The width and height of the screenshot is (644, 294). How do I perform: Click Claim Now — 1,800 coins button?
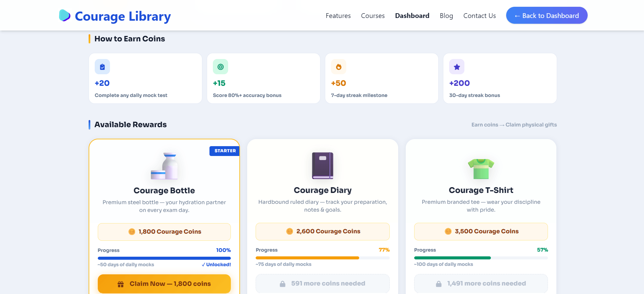pyautogui.click(x=164, y=284)
